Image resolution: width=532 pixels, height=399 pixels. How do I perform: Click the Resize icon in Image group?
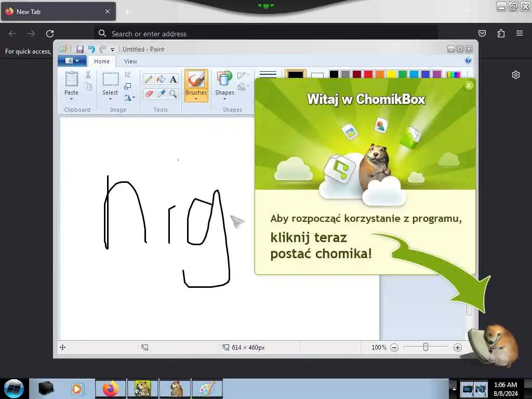click(x=128, y=87)
